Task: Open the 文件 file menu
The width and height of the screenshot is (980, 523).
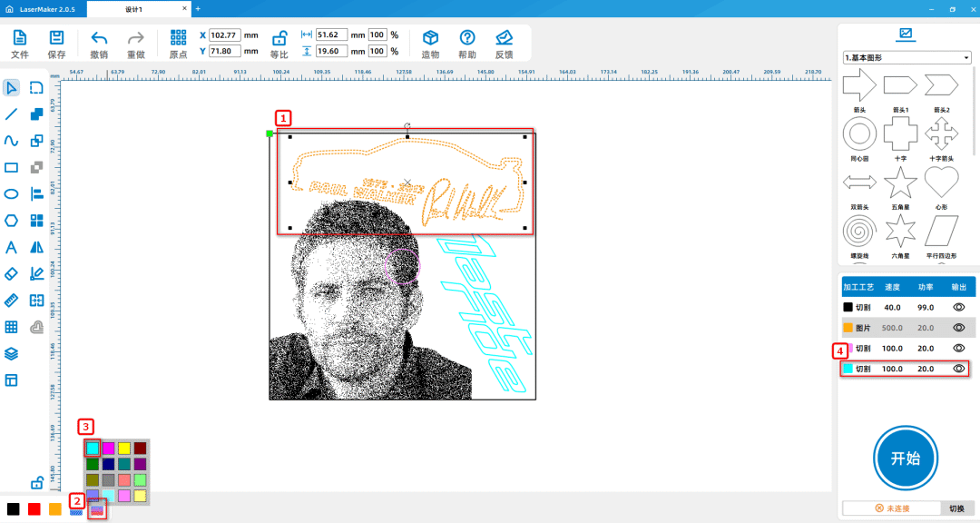Action: [x=20, y=38]
